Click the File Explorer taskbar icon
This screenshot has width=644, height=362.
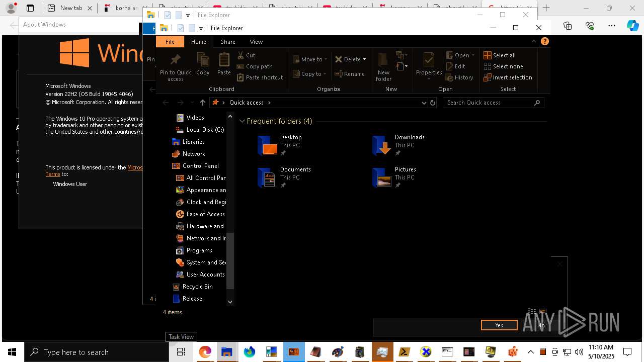[x=227, y=352]
